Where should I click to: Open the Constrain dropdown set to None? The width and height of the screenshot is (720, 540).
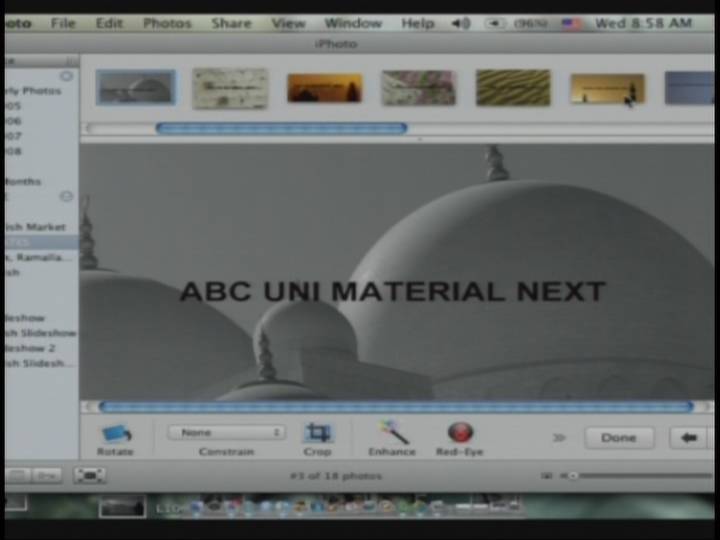[x=226, y=433]
